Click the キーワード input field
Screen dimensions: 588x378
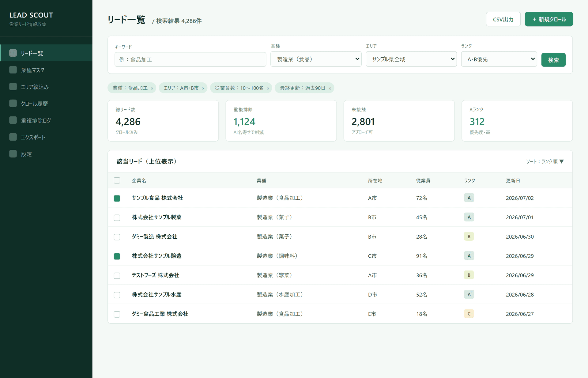point(190,59)
